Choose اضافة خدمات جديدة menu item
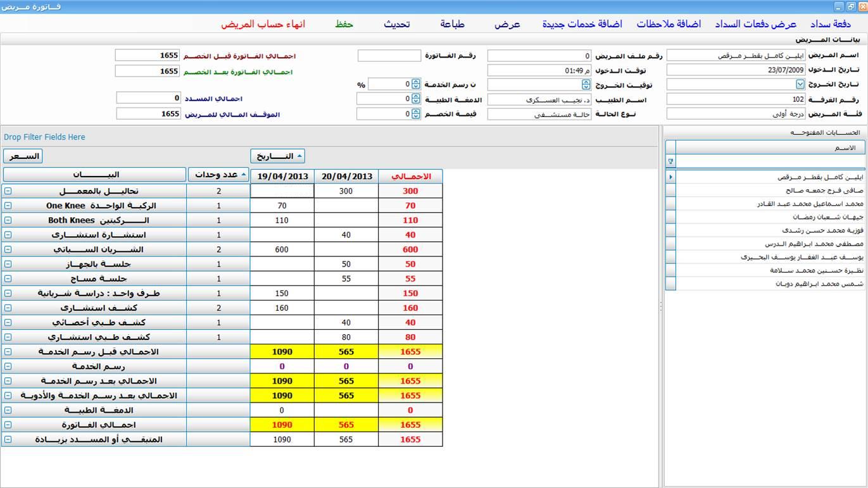Image resolution: width=868 pixels, height=488 pixels. point(582,24)
